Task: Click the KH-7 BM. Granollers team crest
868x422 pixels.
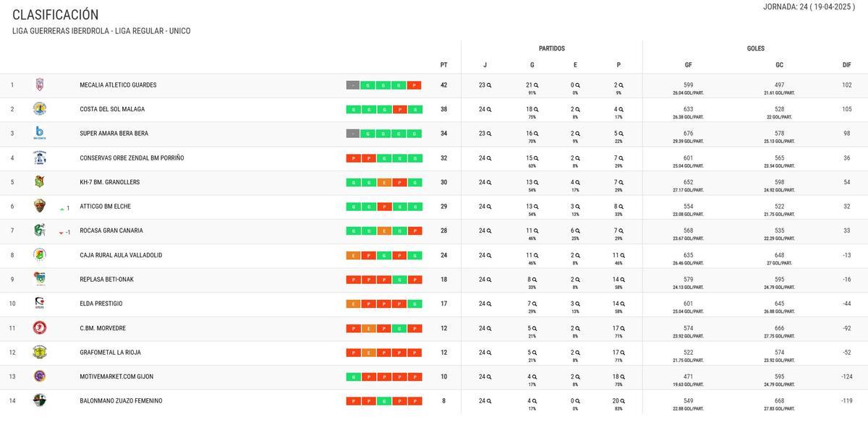Action: [40, 181]
